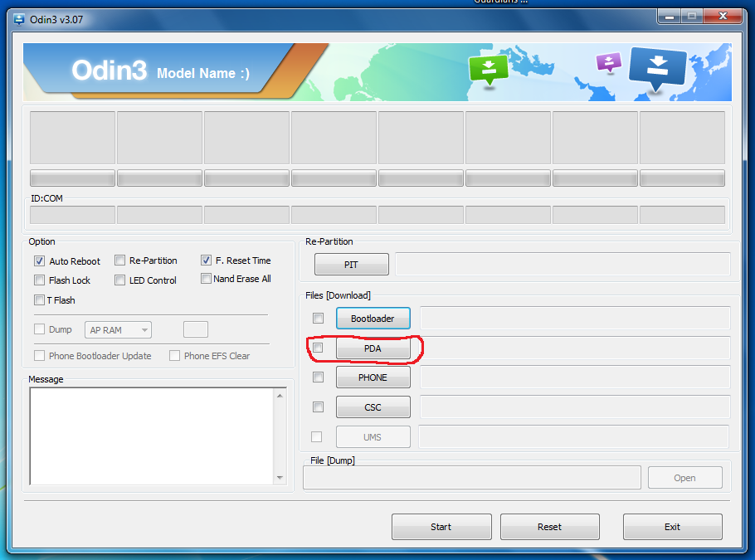Check the Phone EFS Clear option
Image resolution: width=755 pixels, height=560 pixels.
tap(175, 355)
